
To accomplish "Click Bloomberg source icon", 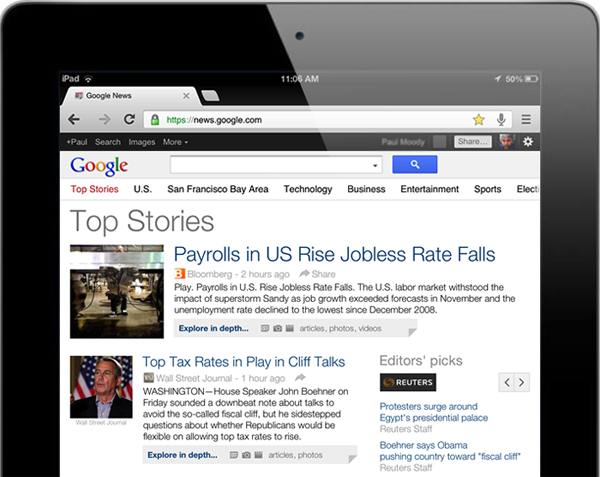I will [x=179, y=274].
